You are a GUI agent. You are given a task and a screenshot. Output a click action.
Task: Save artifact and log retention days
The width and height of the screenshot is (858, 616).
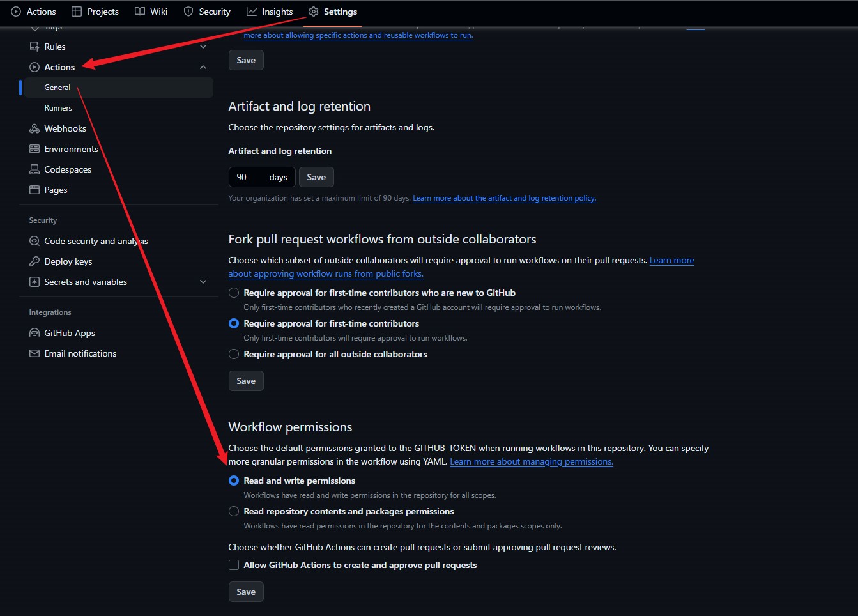[x=316, y=177]
